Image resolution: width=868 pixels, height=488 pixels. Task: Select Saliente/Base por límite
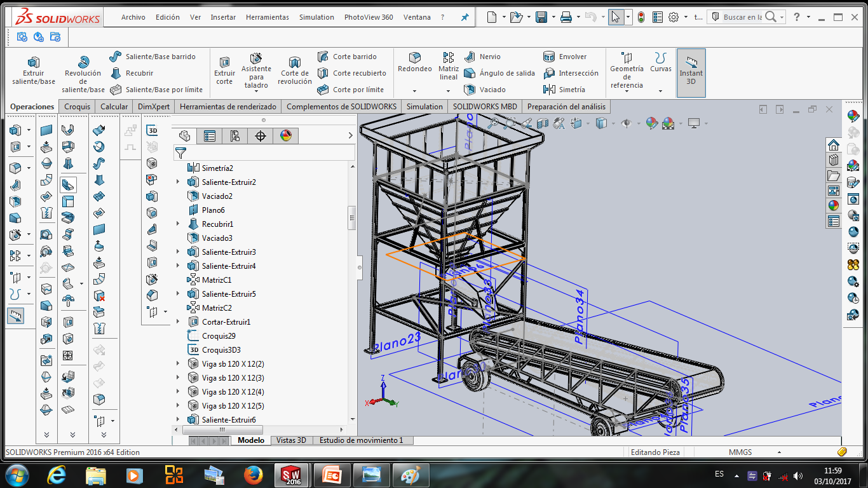(156, 90)
